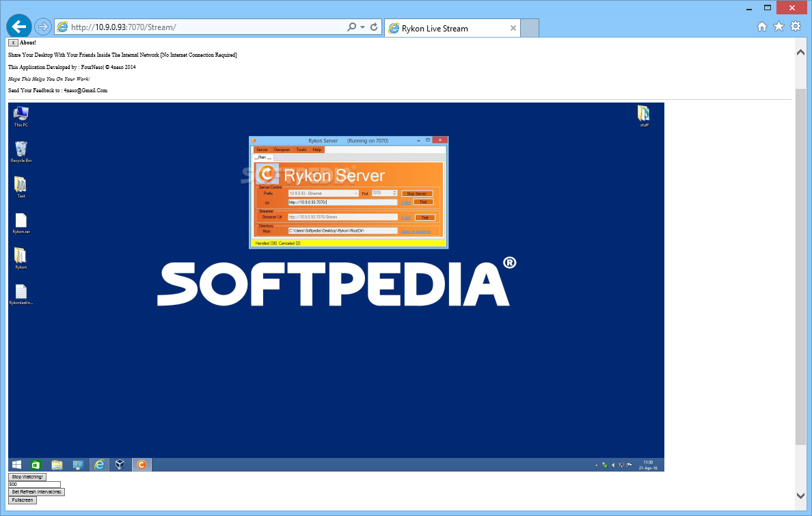Open the address bar autocomplete dropdown arrow
Viewport: 812px width, 516px height.
click(362, 27)
